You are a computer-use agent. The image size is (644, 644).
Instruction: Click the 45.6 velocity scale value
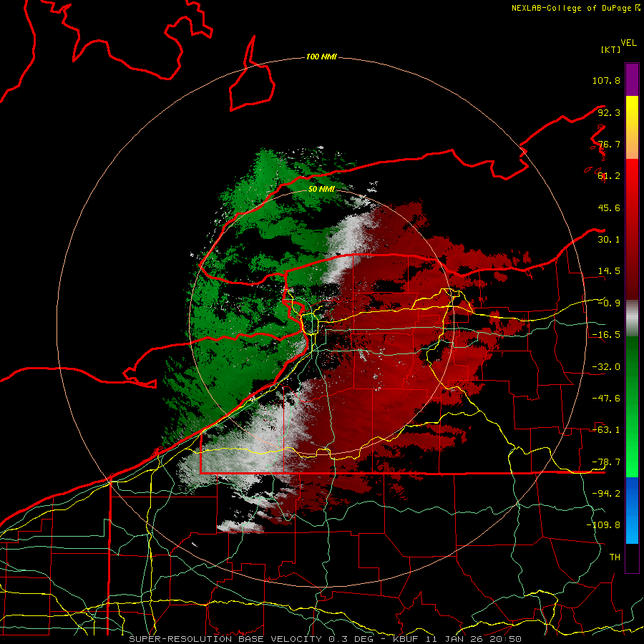point(609,208)
